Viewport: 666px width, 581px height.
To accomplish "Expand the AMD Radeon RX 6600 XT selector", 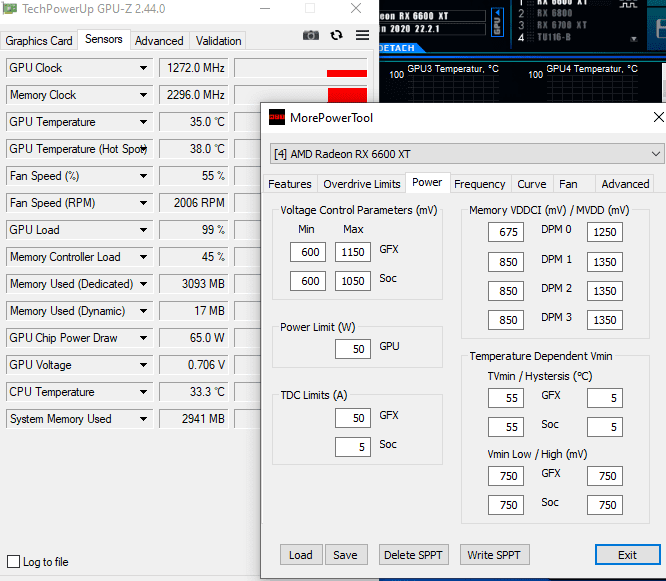I will pyautogui.click(x=656, y=154).
